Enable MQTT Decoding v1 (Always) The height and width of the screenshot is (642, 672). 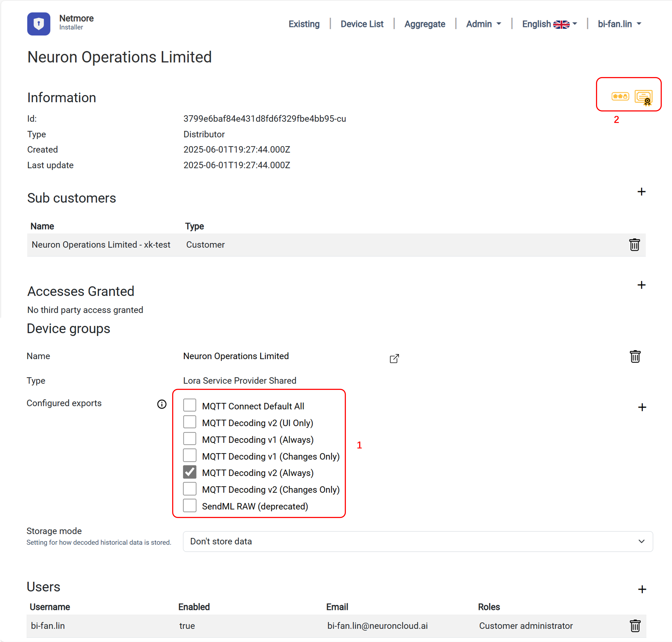[x=190, y=439]
